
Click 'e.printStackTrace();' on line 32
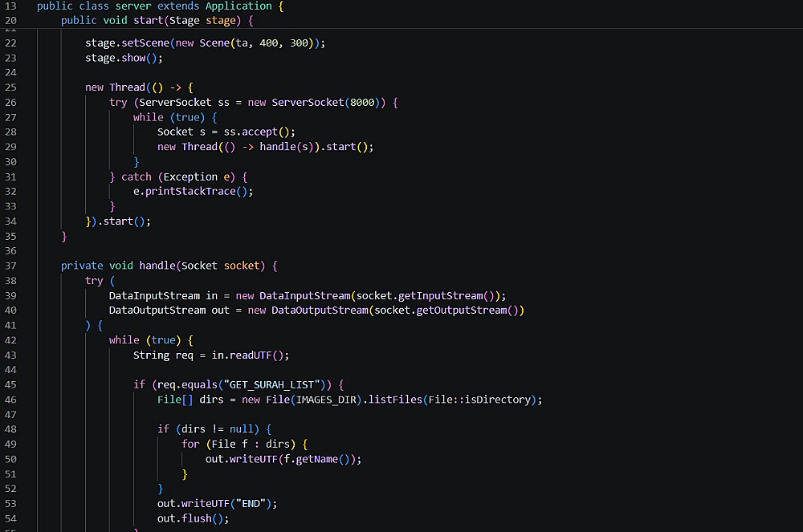(193, 192)
